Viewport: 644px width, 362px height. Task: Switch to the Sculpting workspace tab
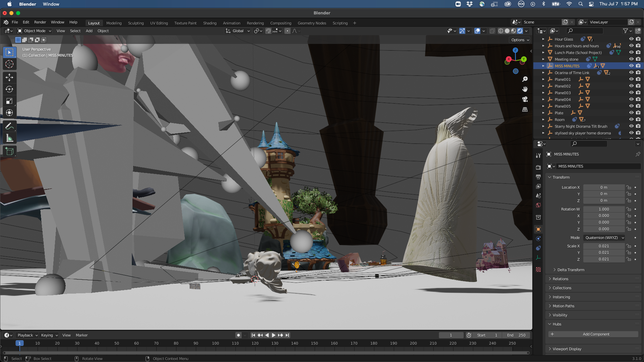pos(136,23)
